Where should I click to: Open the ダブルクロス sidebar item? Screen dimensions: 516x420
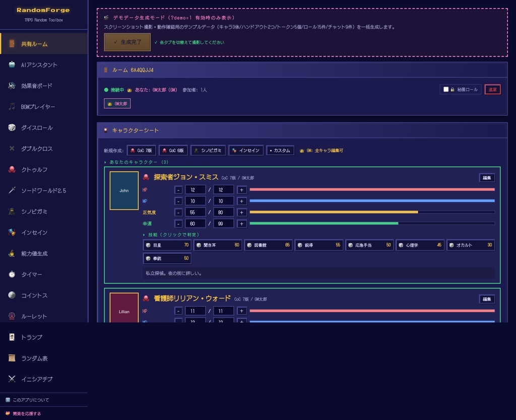44,149
